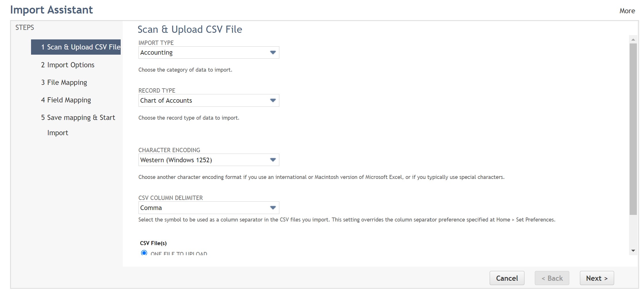Image resolution: width=644 pixels, height=296 pixels.
Task: Click the scrollbar down arrow
Action: [x=633, y=250]
